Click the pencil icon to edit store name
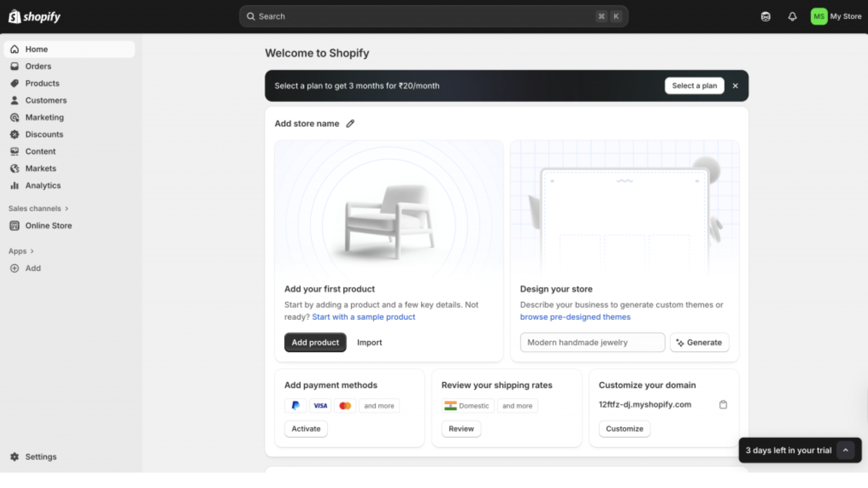This screenshot has height=488, width=868. (350, 123)
